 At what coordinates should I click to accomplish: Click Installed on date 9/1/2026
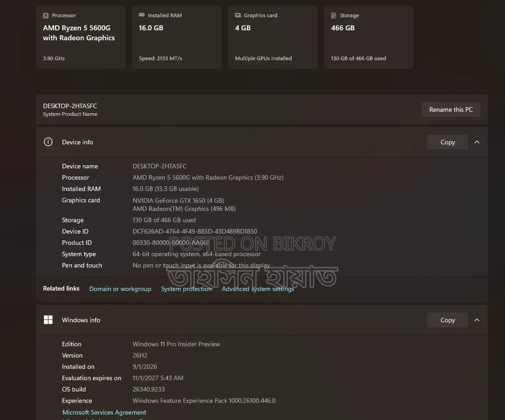click(145, 367)
